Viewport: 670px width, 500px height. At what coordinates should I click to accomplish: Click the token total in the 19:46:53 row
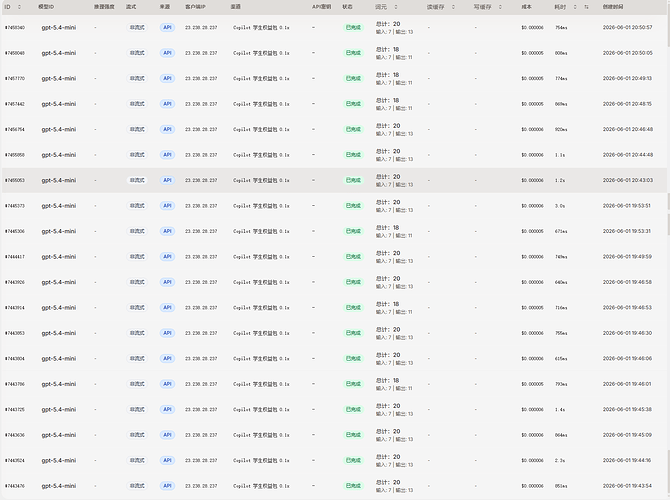[x=388, y=304]
